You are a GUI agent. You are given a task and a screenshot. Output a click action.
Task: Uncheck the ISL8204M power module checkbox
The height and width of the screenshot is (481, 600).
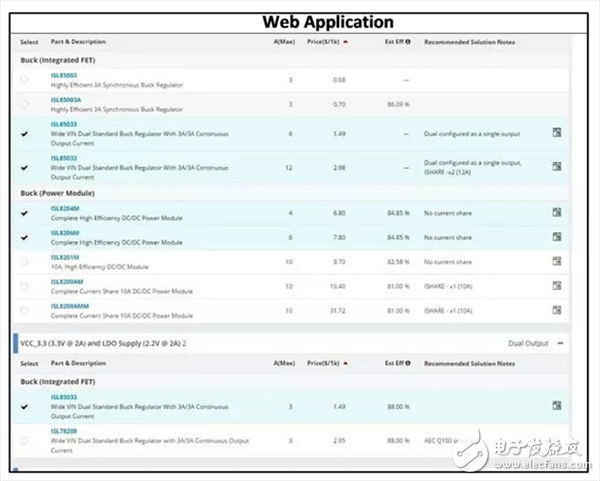(x=24, y=212)
